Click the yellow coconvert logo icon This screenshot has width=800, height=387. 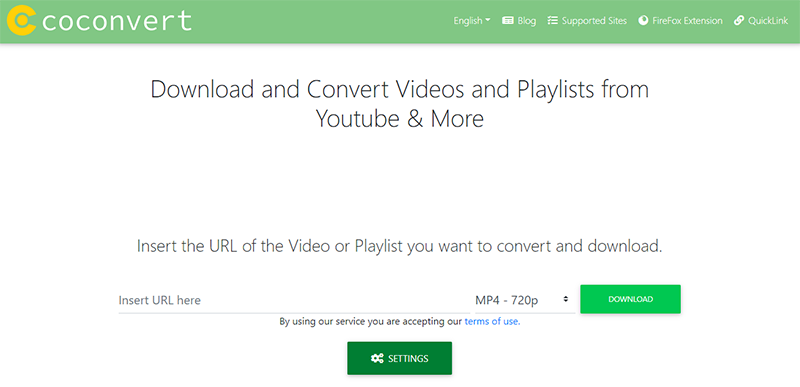tap(21, 20)
